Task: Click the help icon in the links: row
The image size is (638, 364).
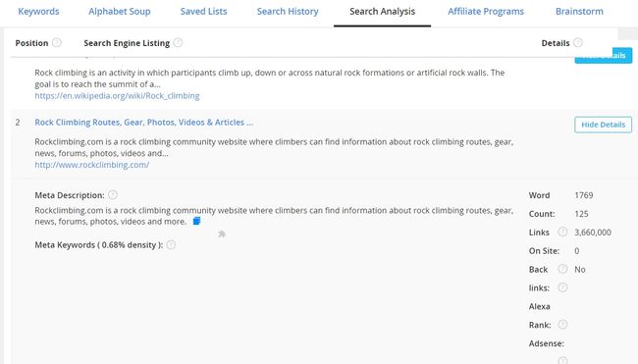Action: [x=562, y=287]
